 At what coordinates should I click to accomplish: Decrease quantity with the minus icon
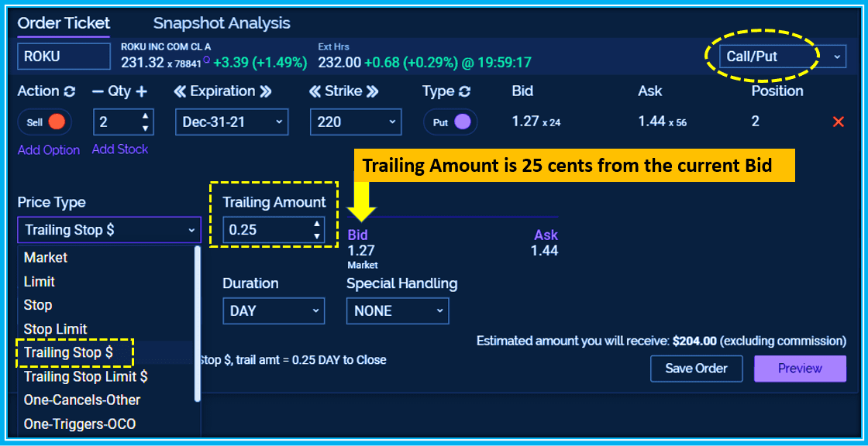pos(98,91)
